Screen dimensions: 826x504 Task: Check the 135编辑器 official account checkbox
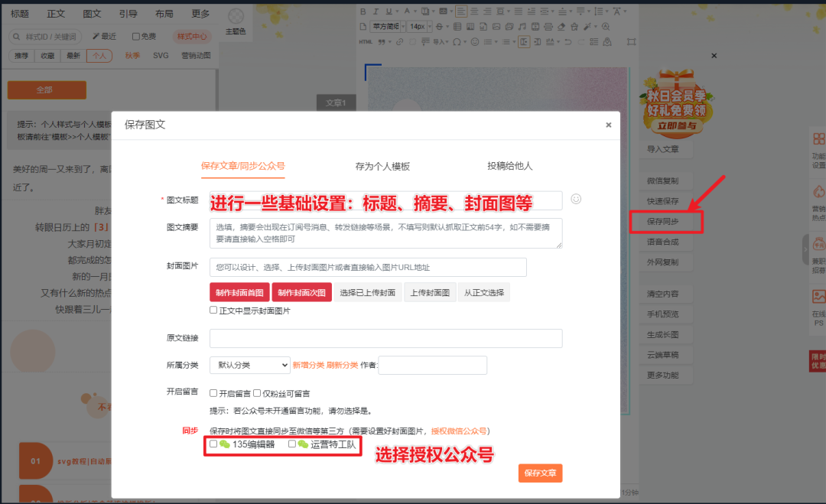(213, 444)
